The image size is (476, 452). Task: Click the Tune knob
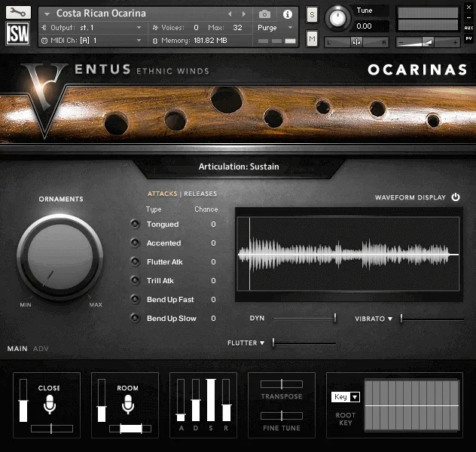click(x=337, y=18)
